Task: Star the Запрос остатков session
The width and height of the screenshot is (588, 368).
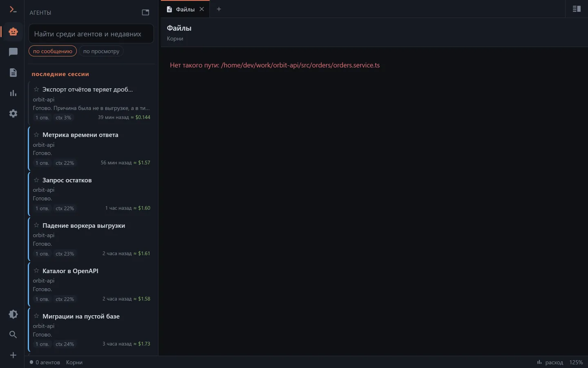Action: [36, 180]
